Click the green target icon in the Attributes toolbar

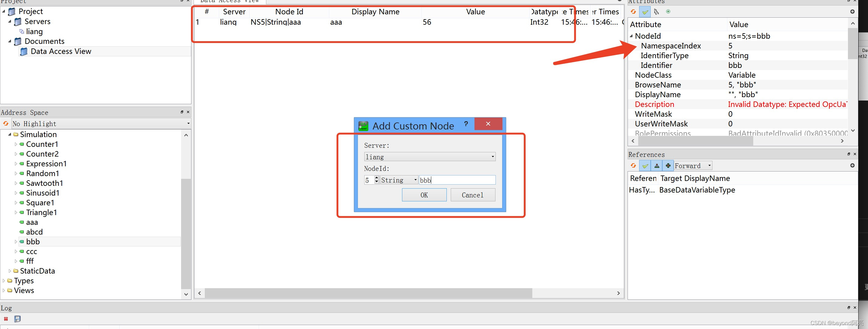668,12
